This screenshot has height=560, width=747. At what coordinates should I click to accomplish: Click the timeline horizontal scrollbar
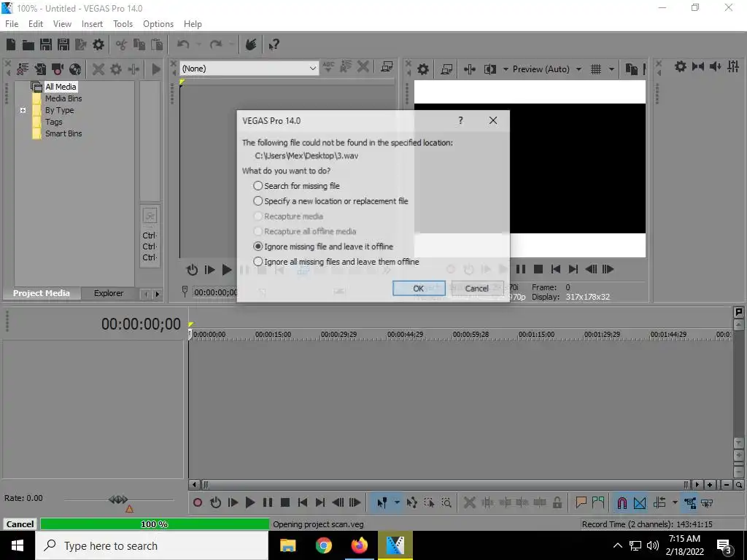[x=445, y=485]
